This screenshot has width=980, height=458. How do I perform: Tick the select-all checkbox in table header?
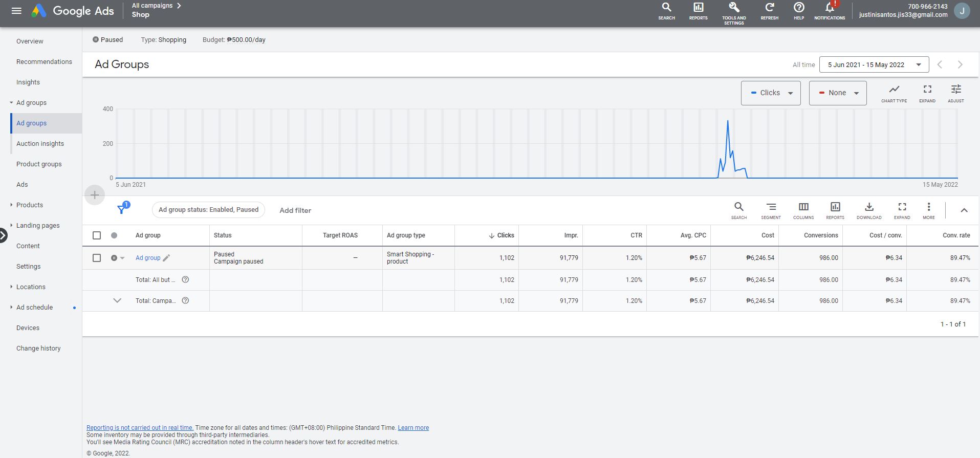tap(97, 235)
